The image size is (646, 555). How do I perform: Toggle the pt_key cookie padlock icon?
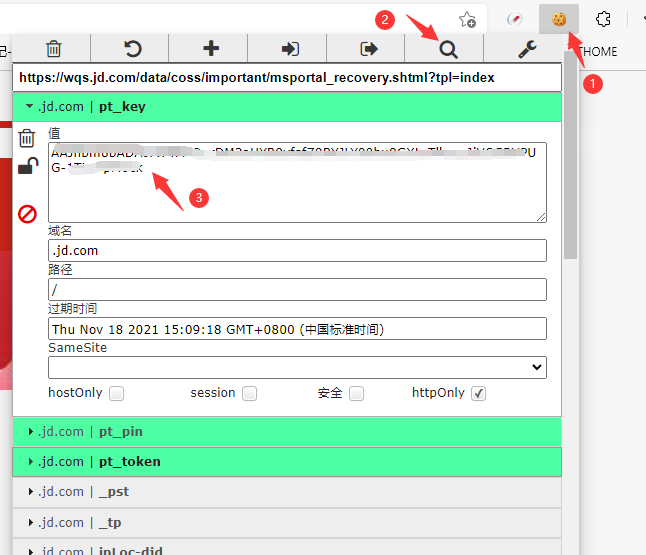[x=28, y=166]
